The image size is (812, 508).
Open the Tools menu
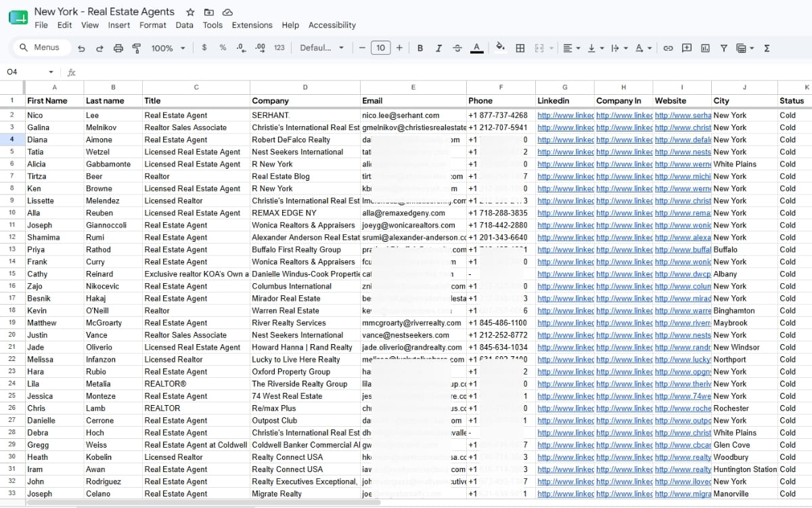pyautogui.click(x=212, y=25)
